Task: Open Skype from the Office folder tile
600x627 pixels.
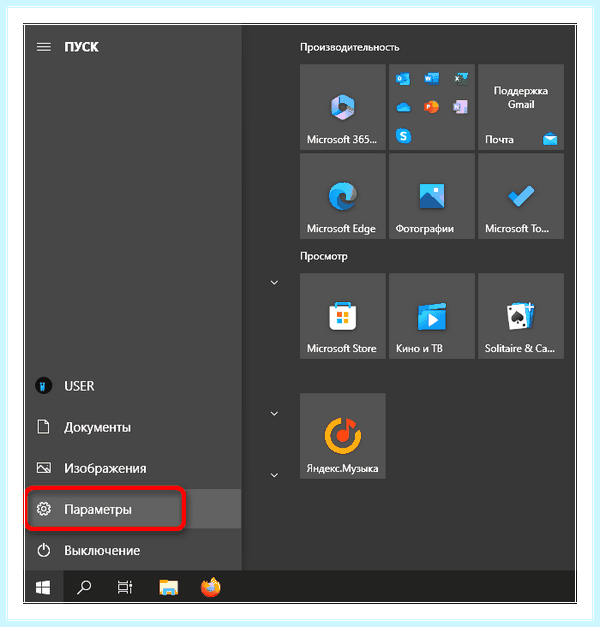Action: tap(403, 136)
